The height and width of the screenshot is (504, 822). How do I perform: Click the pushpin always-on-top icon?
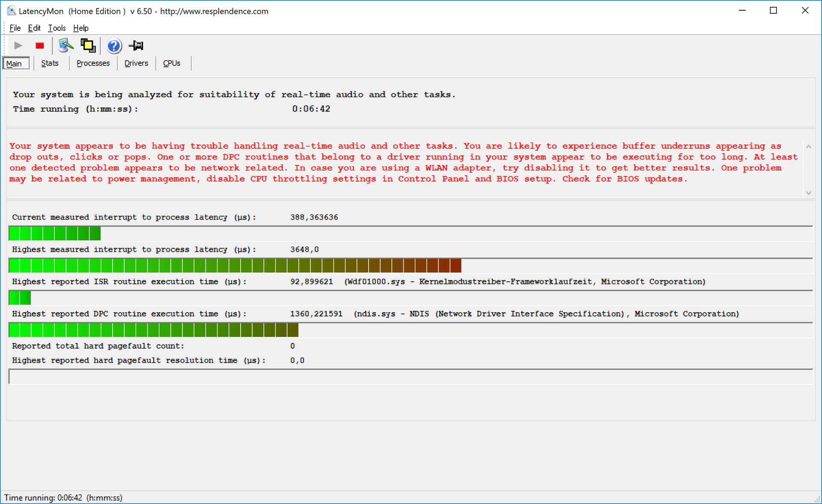[137, 45]
